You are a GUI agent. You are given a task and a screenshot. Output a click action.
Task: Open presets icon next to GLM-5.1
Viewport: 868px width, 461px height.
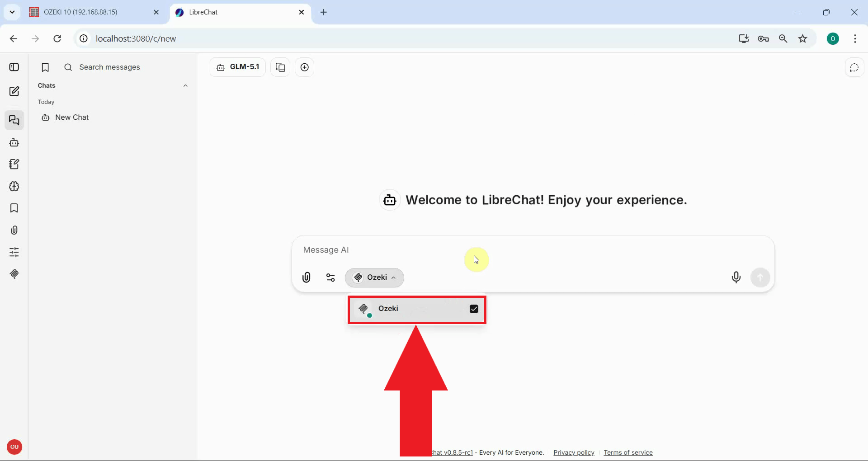280,67
